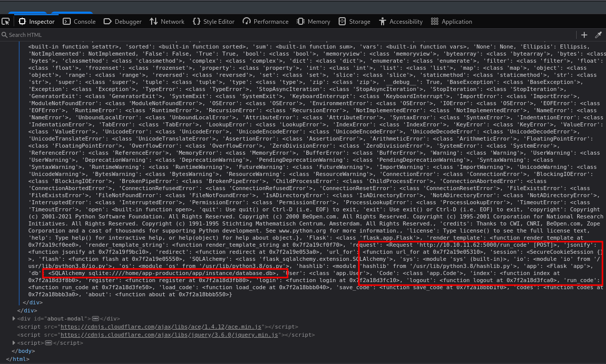Pick a color with the eyedropper icon
This screenshot has width=606, height=364.
598,35
